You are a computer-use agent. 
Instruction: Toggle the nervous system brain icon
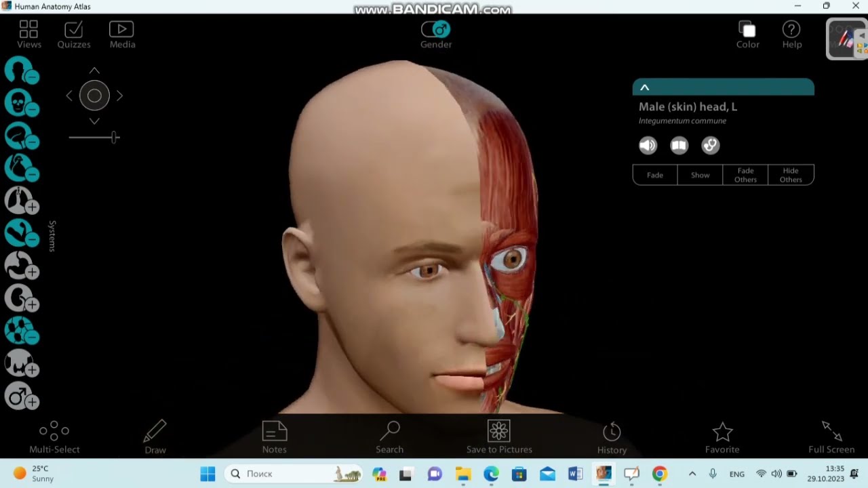point(22,136)
